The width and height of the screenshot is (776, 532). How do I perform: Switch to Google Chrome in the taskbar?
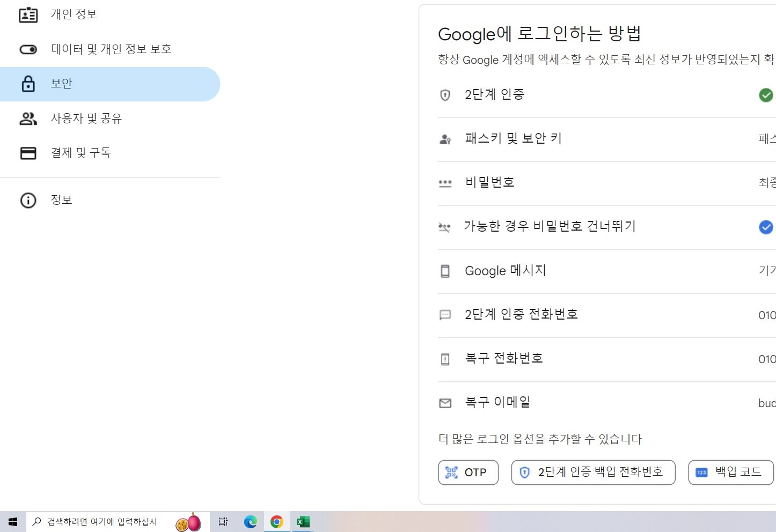pos(276,522)
